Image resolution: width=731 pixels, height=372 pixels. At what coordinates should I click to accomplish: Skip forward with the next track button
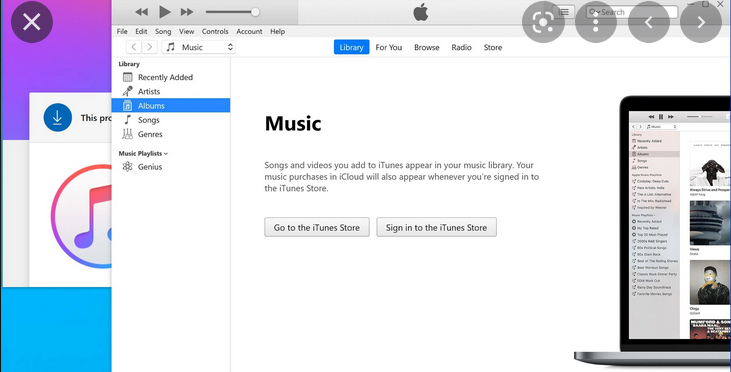click(x=187, y=12)
